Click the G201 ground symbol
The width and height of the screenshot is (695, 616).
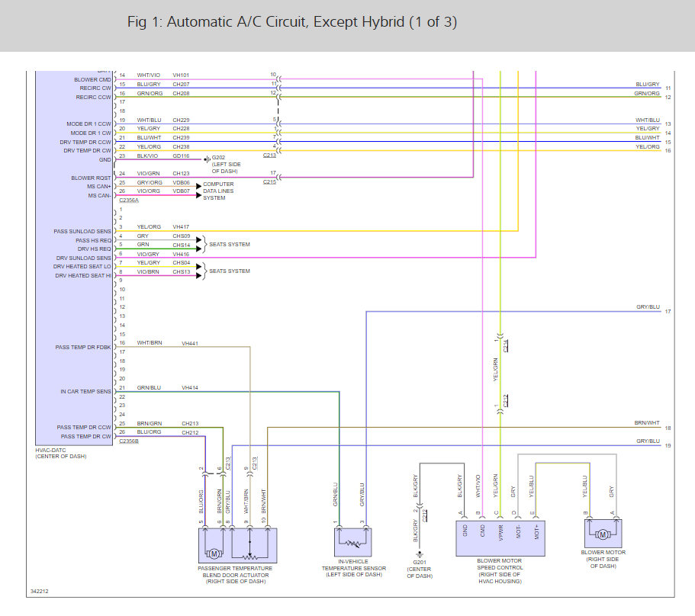point(420,554)
